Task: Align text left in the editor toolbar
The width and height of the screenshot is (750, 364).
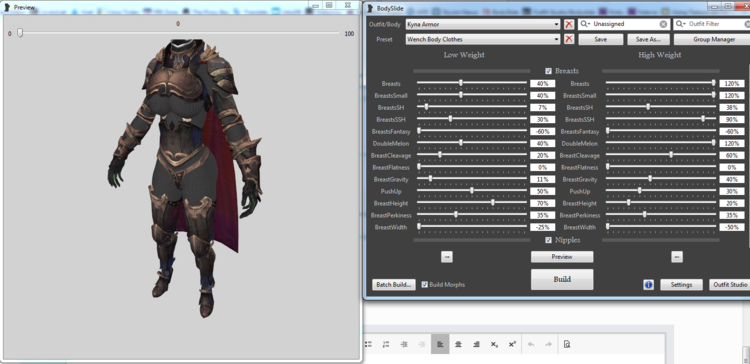Action: (x=440, y=344)
